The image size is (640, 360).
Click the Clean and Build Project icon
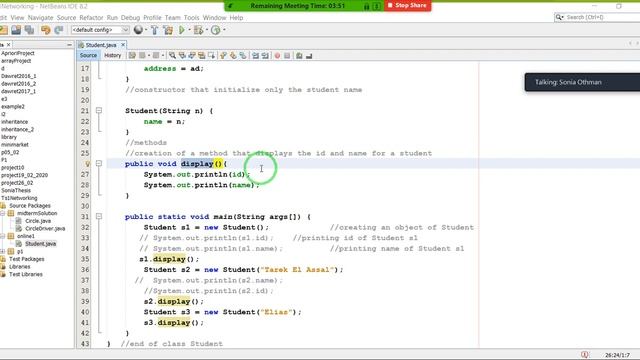168,30
